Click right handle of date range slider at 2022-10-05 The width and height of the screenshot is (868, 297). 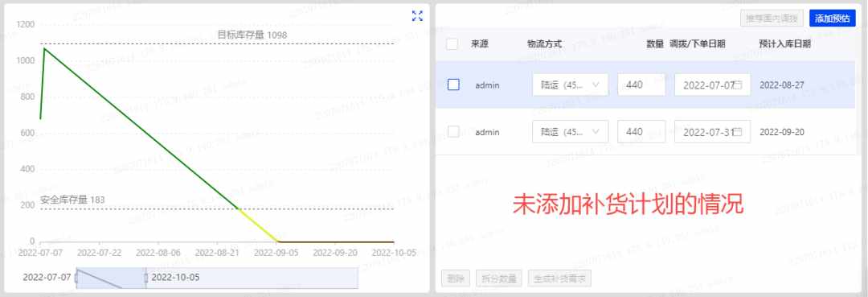pos(146,278)
